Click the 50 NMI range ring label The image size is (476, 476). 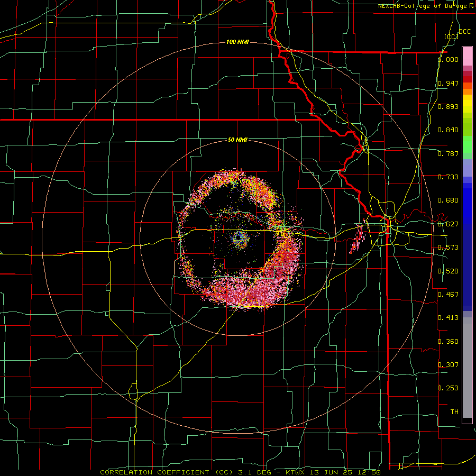[x=237, y=140]
